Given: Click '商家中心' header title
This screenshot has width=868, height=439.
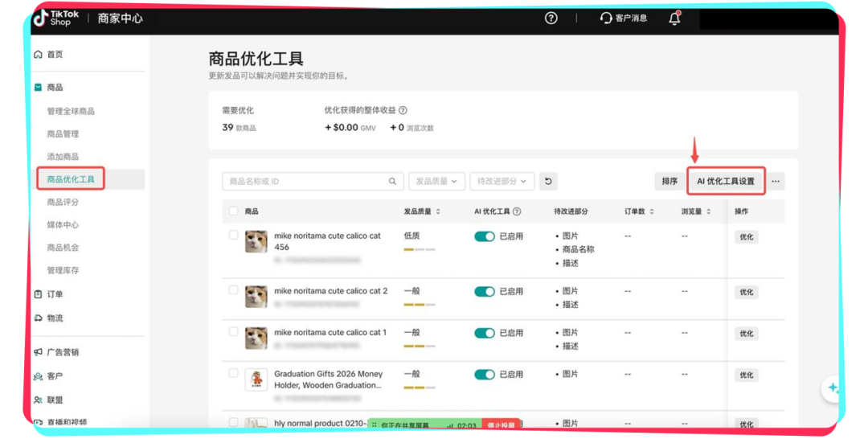Looking at the screenshot, I should [x=120, y=18].
